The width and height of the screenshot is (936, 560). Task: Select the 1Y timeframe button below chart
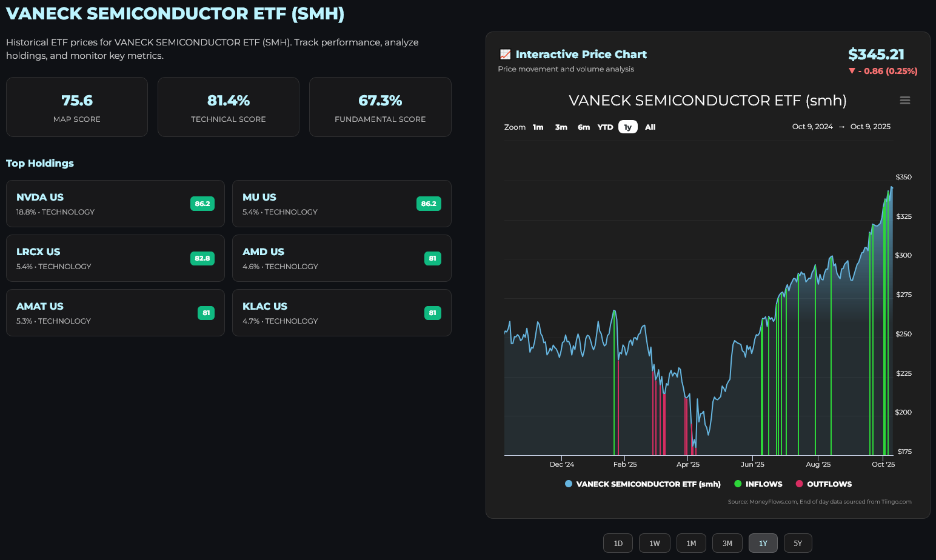point(763,543)
